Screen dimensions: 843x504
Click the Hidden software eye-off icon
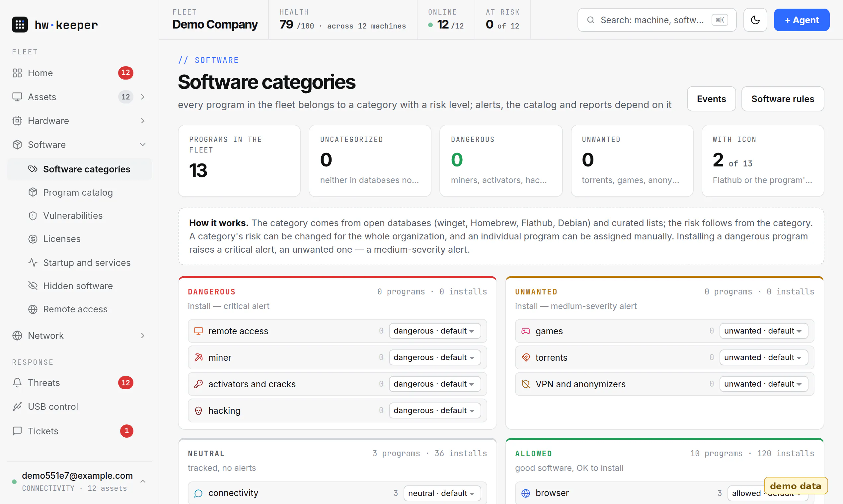click(x=33, y=285)
